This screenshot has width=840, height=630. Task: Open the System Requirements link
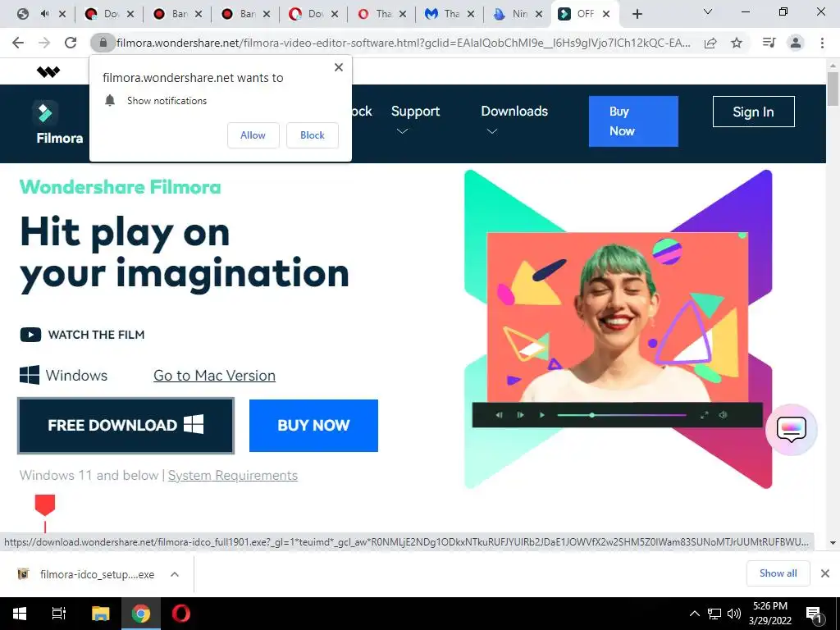pyautogui.click(x=232, y=476)
